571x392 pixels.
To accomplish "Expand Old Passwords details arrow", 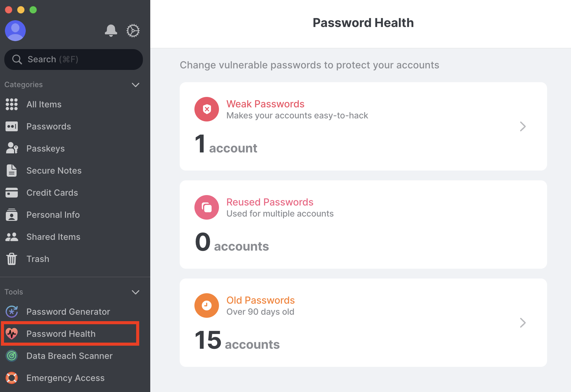I will point(523,323).
